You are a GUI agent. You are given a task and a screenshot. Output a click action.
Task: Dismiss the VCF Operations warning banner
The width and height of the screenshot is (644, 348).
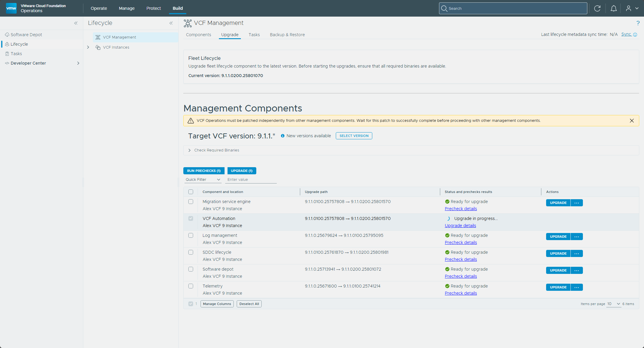632,121
